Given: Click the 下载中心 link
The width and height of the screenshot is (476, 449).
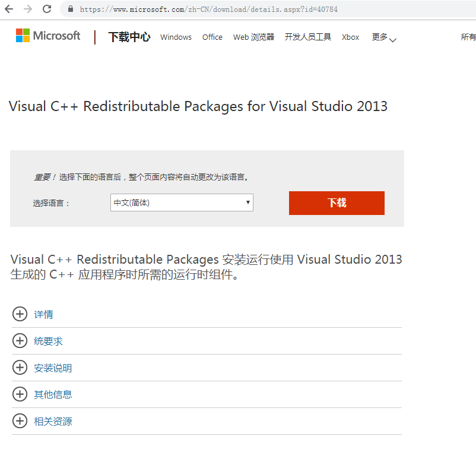Looking at the screenshot, I should click(129, 37).
